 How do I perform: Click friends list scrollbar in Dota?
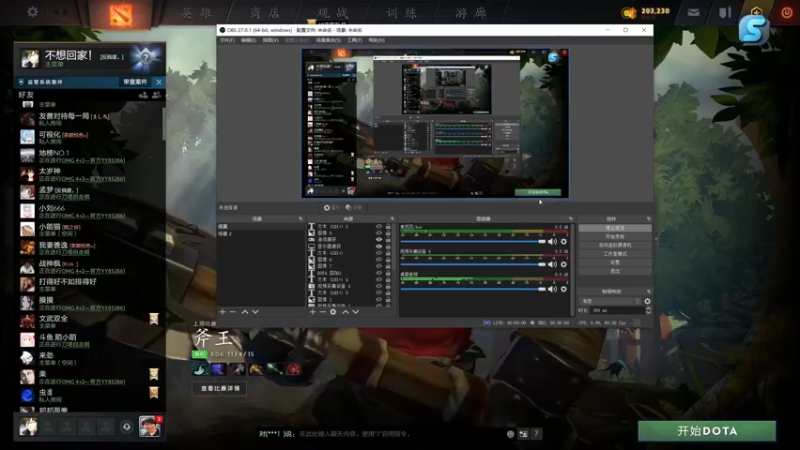click(164, 122)
